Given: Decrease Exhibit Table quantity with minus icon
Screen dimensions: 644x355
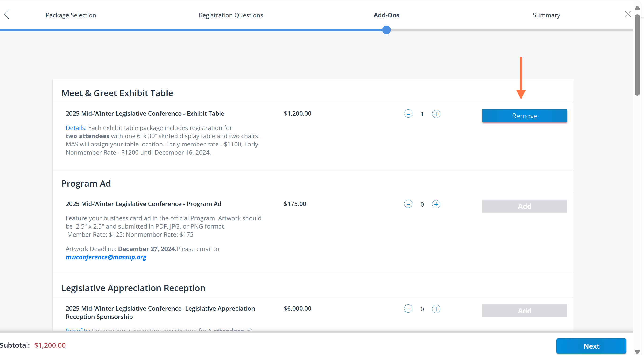Looking at the screenshot, I should pos(408,114).
